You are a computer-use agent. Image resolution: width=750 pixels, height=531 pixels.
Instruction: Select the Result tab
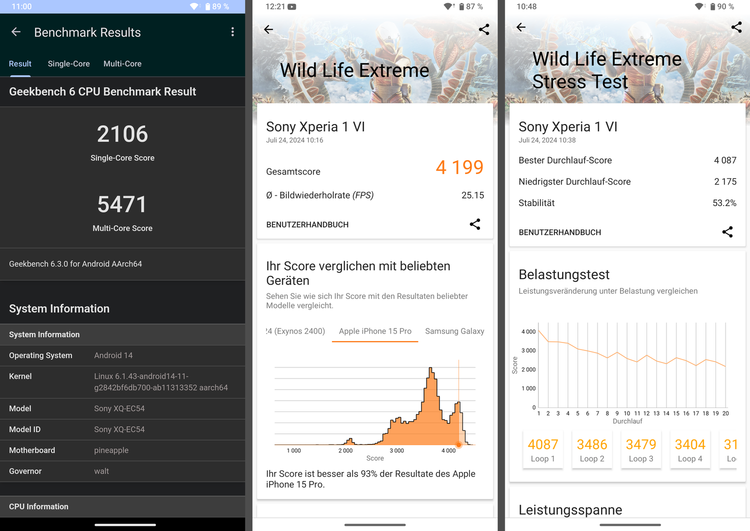pyautogui.click(x=20, y=64)
